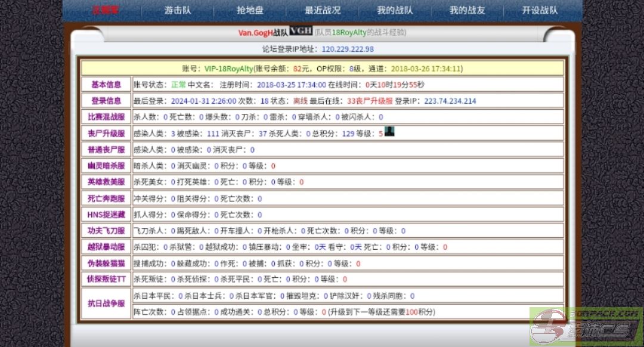Click registration time 2018-03-25 17:34:00
Viewport: 644px width, 347px height.
click(292, 85)
